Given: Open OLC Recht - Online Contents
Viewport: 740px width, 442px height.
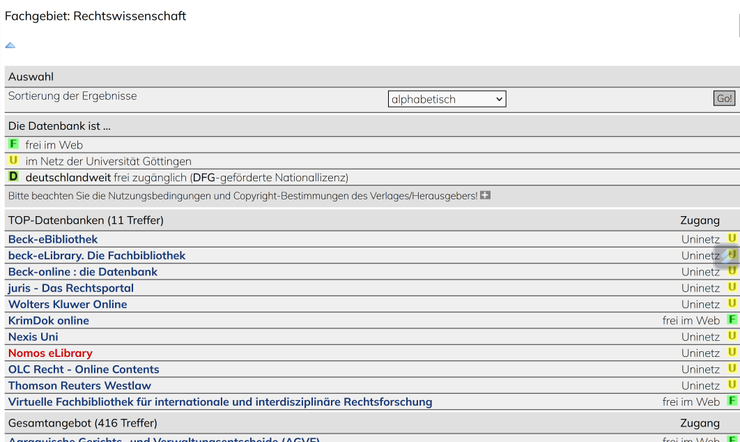Looking at the screenshot, I should (84, 369).
